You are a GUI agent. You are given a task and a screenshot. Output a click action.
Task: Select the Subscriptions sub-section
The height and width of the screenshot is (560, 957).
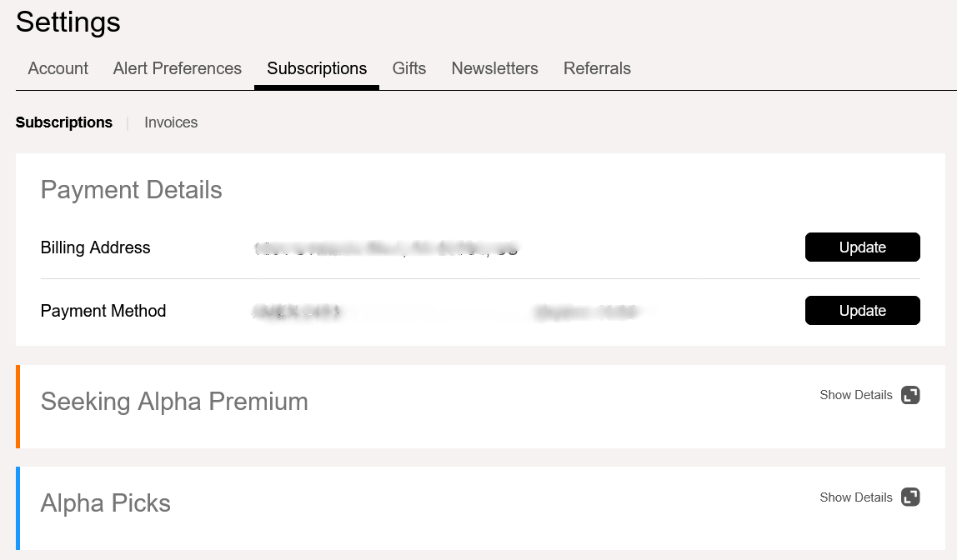(64, 122)
